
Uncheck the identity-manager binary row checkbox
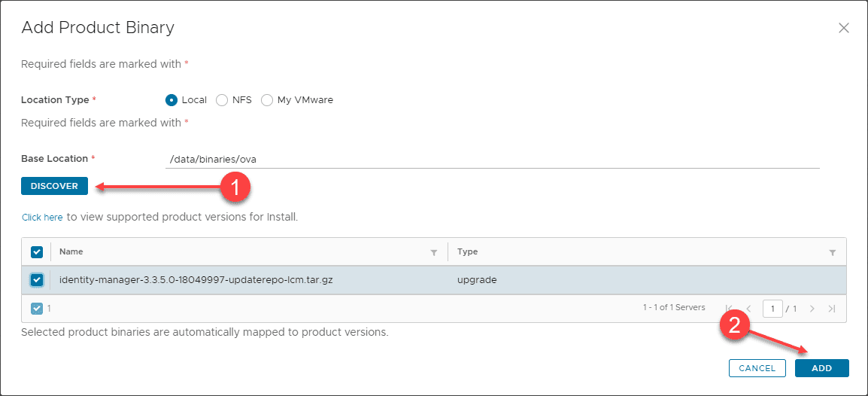(x=37, y=280)
